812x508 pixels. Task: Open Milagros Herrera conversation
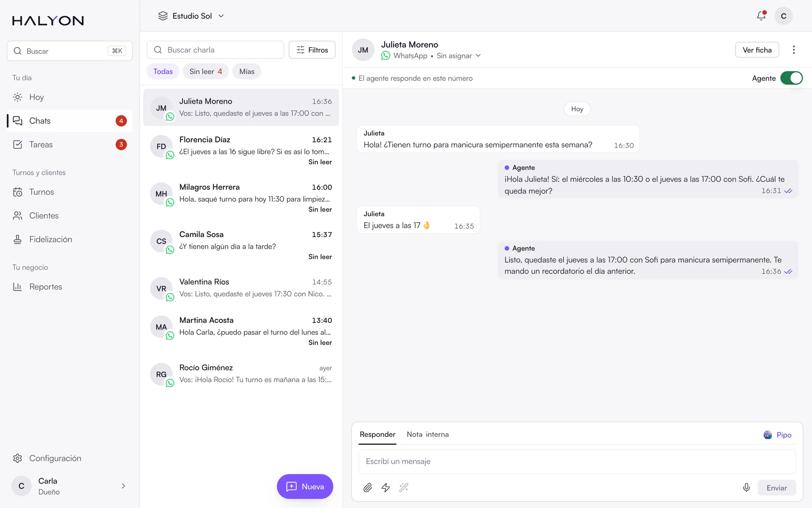tap(241, 198)
